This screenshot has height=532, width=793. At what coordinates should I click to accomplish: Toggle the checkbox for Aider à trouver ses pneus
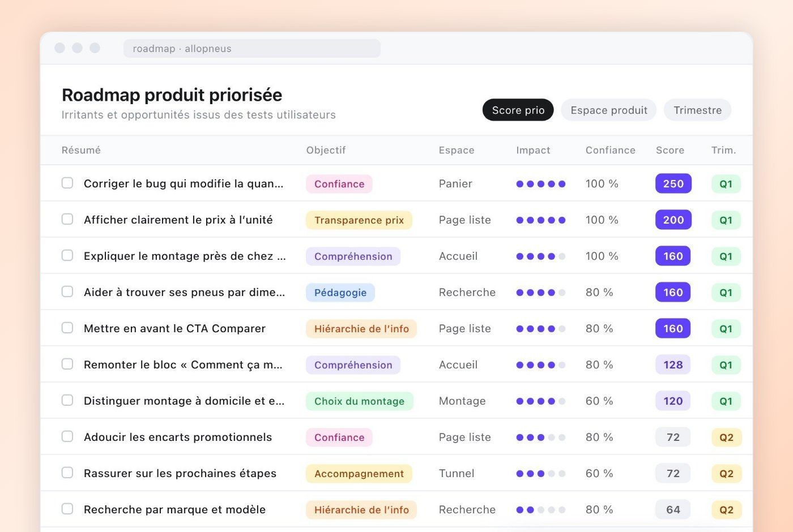click(67, 291)
